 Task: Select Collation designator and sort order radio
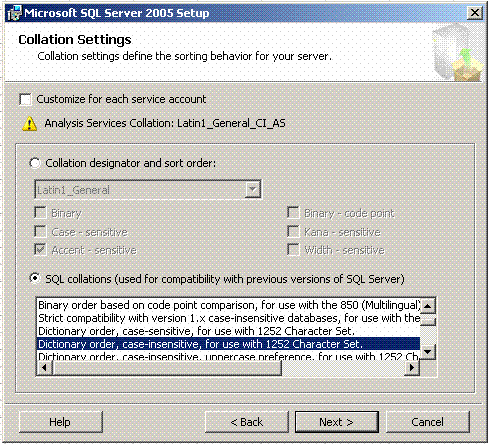click(35, 163)
